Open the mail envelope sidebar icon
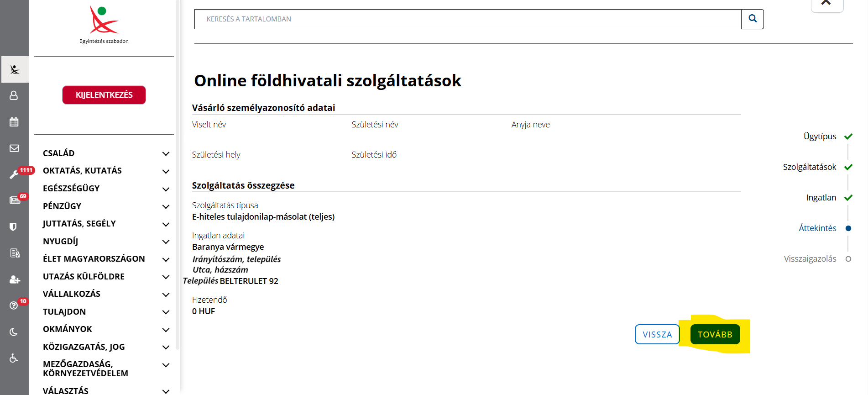This screenshot has width=868, height=395. point(14,148)
